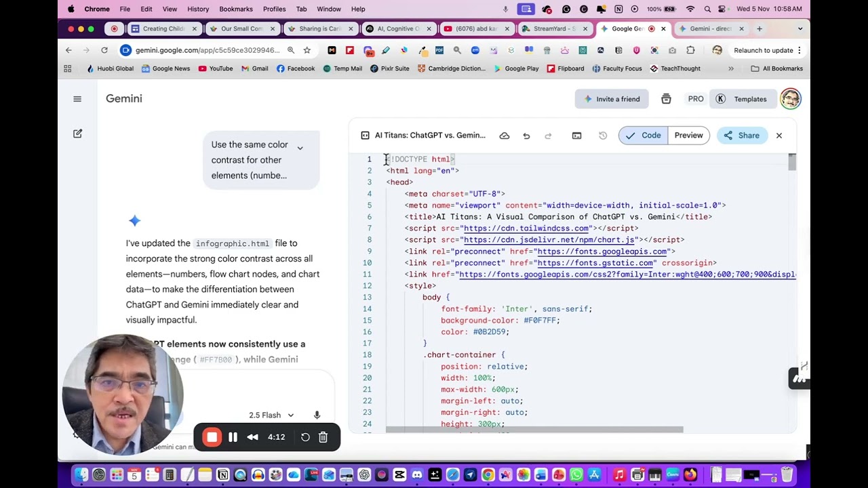Open the Bookmarks menu
The image size is (868, 488).
pyautogui.click(x=236, y=9)
